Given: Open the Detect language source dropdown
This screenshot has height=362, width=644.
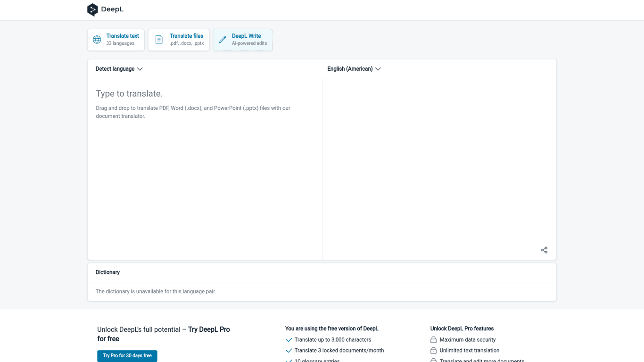Looking at the screenshot, I should tap(115, 69).
